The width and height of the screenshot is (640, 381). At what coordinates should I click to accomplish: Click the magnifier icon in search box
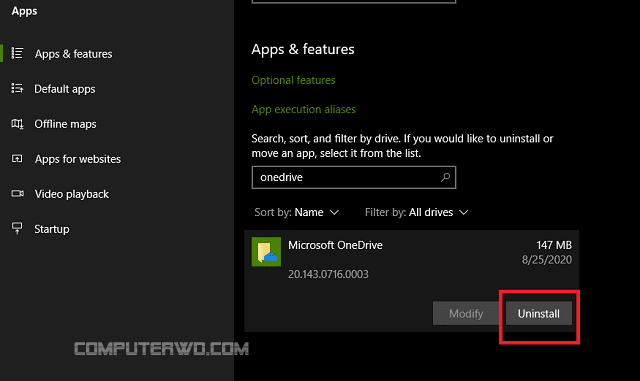click(445, 177)
